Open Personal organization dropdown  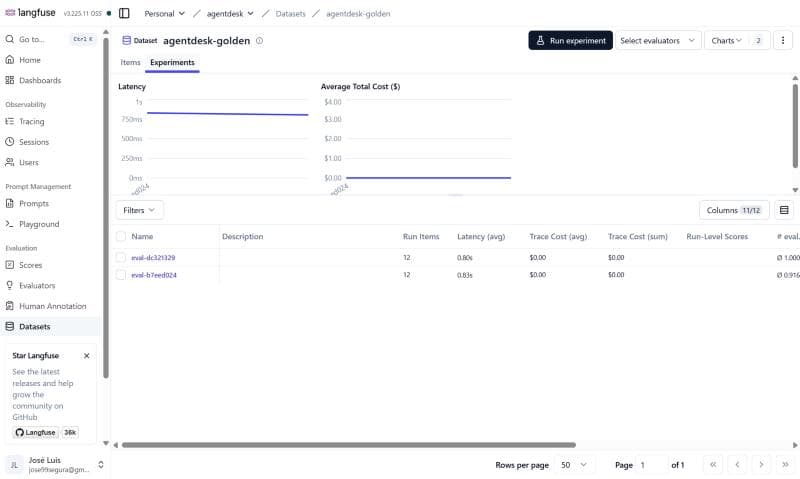coord(164,14)
